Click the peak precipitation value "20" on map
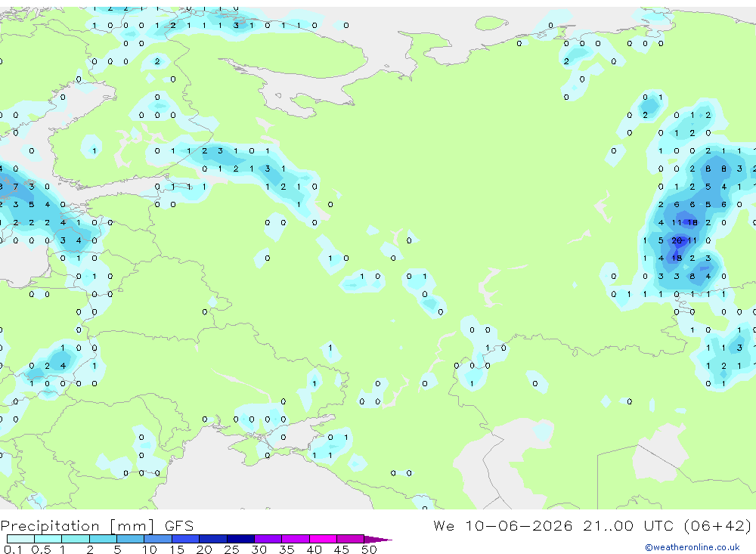The image size is (756, 554). point(677,240)
